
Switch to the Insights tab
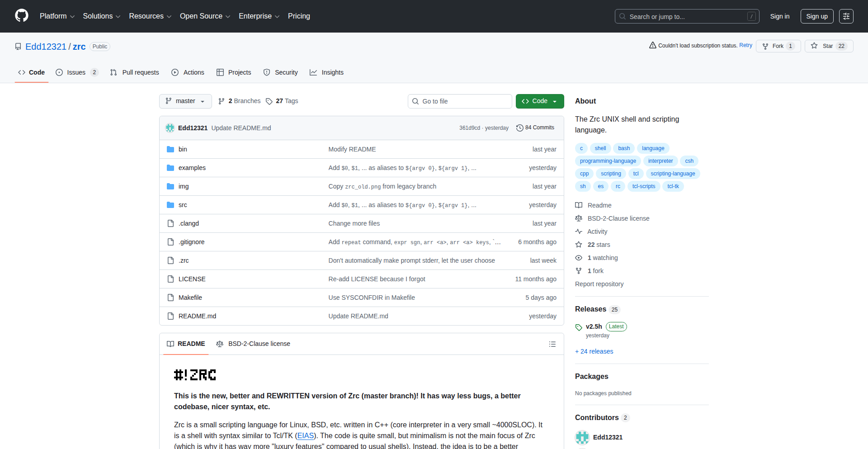(x=326, y=72)
